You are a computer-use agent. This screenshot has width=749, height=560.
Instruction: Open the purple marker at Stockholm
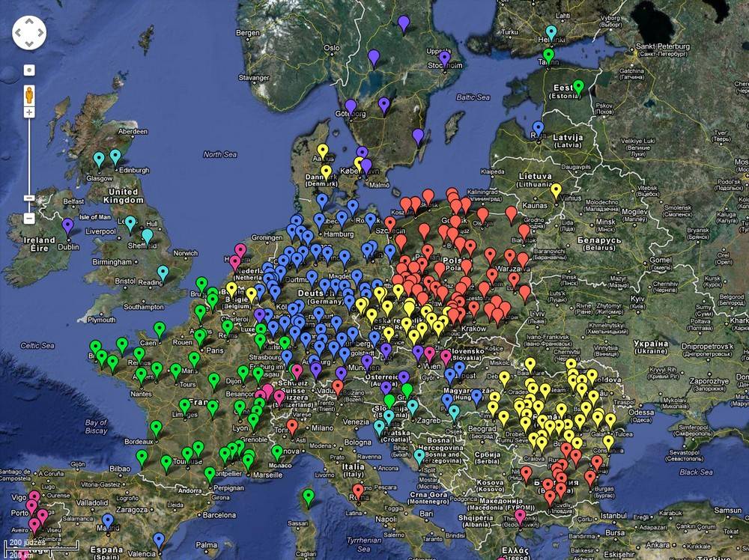click(x=444, y=57)
